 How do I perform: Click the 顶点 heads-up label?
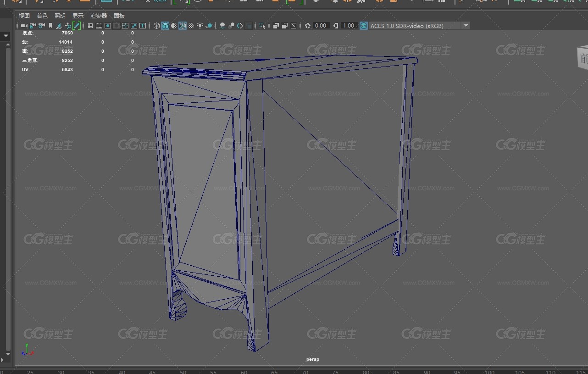pos(28,33)
